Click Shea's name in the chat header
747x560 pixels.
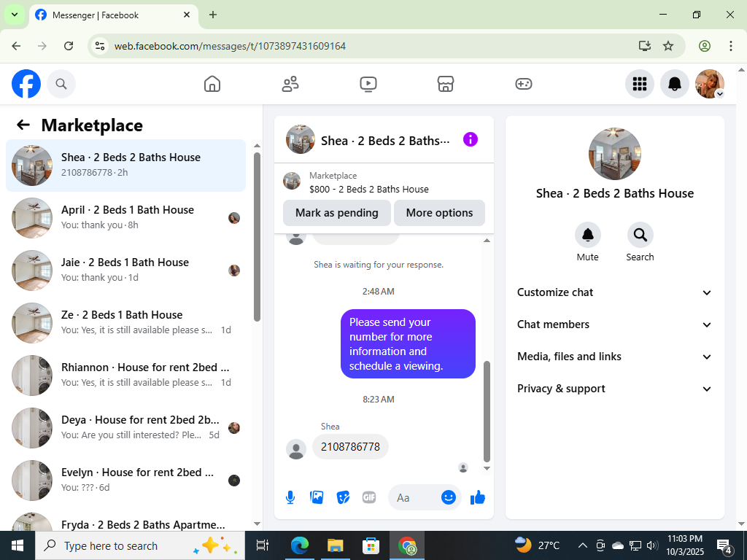(385, 141)
